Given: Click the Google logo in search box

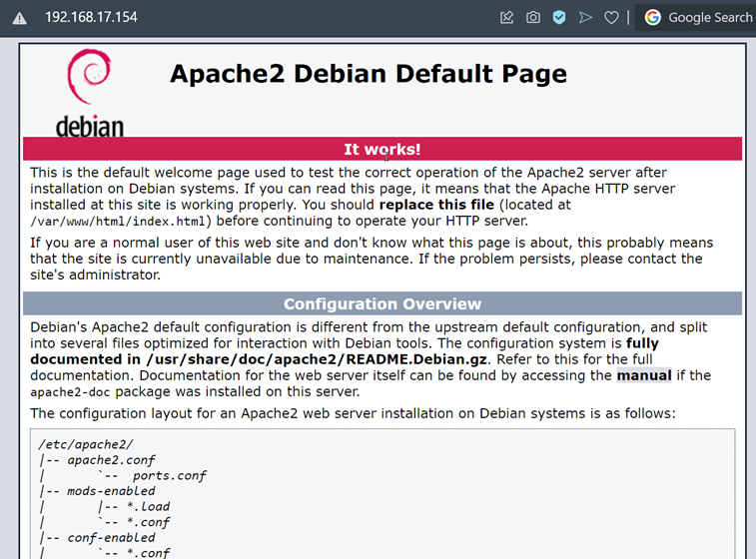Looking at the screenshot, I should (653, 17).
